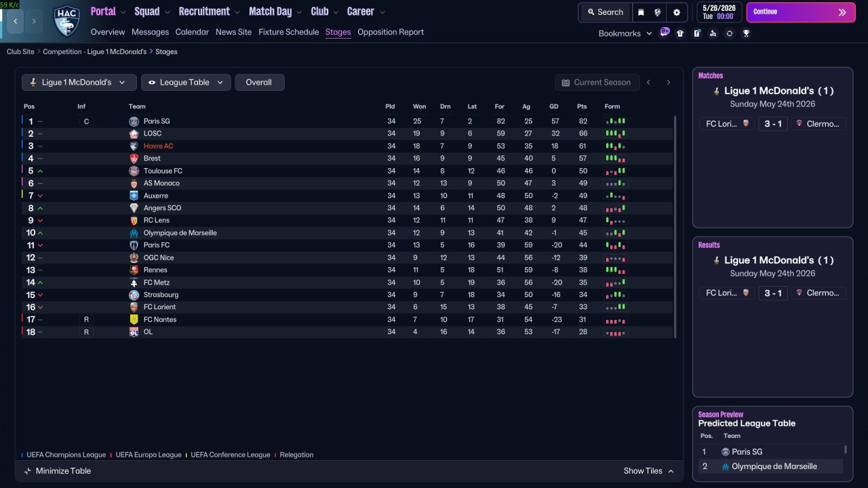Open the Overview tab
Screen dimensions: 868x488
click(x=108, y=32)
